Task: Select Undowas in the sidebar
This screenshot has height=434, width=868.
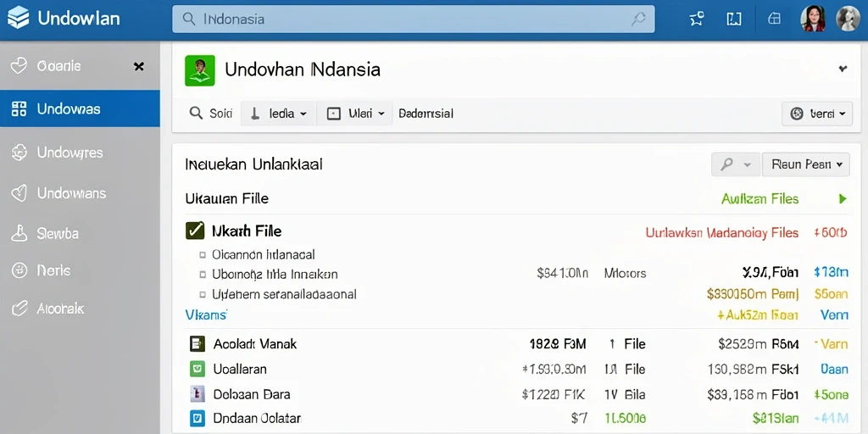Action: pyautogui.click(x=80, y=108)
